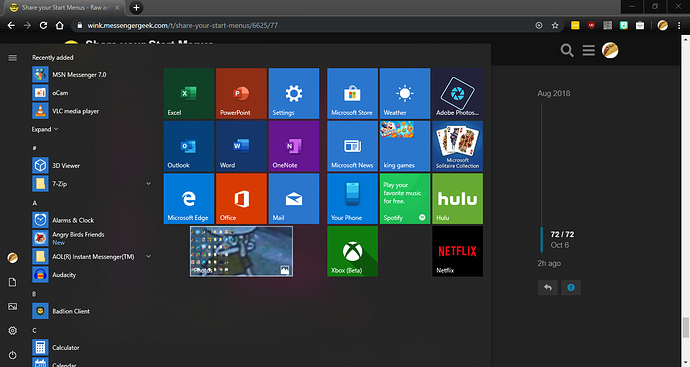Open the Chrome three-dot menu
The image size is (690, 367).
pyautogui.click(x=679, y=26)
